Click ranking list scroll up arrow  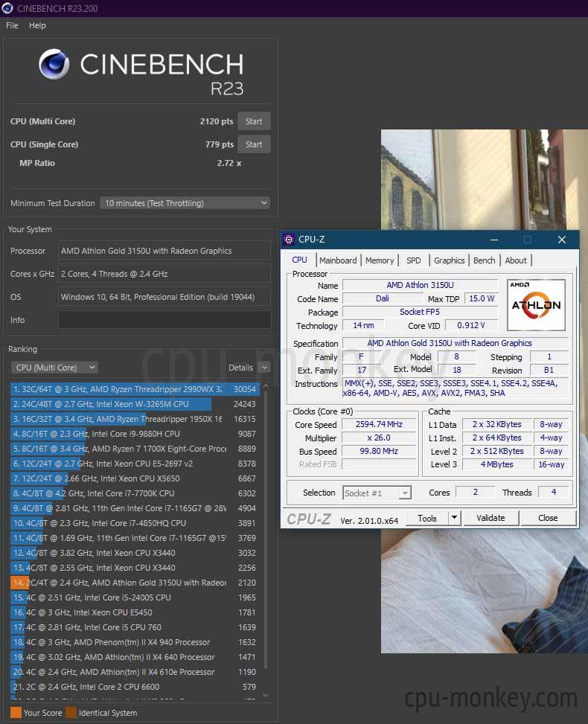click(266, 386)
